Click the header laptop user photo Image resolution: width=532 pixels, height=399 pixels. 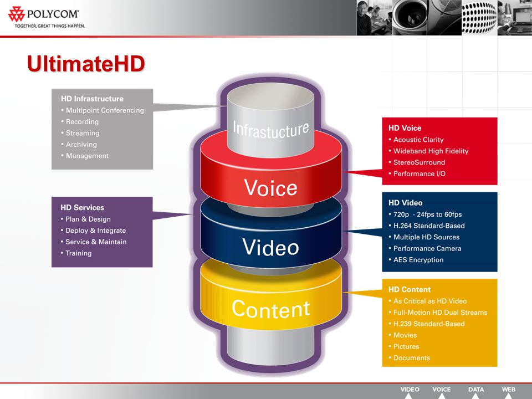[515, 17]
